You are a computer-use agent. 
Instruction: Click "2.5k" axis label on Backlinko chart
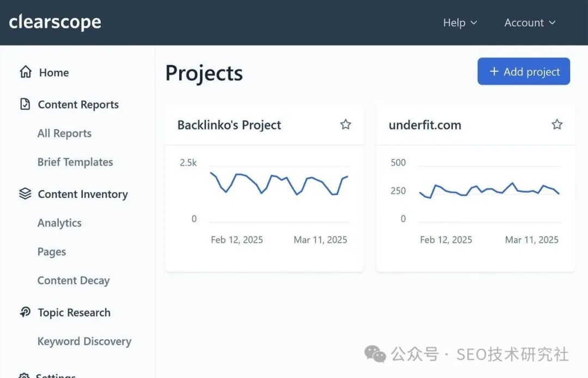[x=188, y=162]
